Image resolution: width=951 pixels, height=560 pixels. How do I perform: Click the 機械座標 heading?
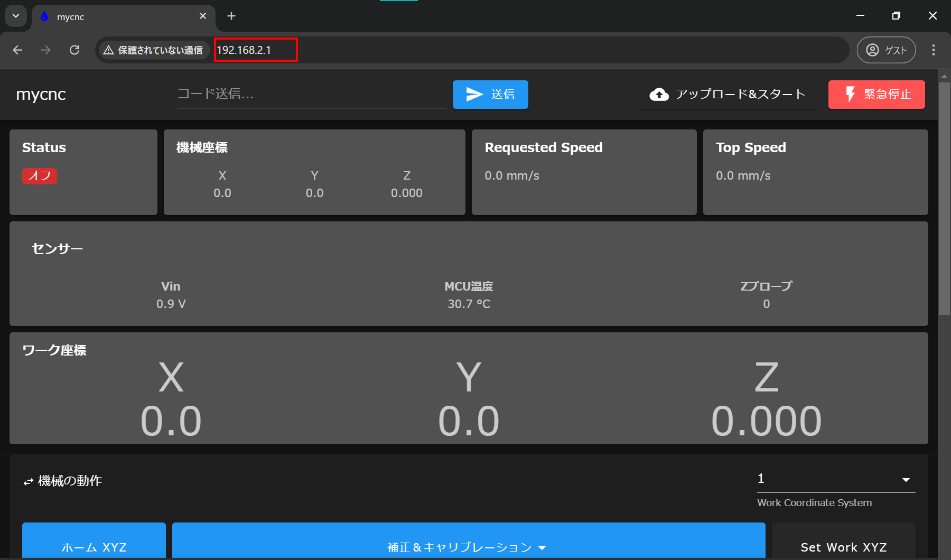202,147
